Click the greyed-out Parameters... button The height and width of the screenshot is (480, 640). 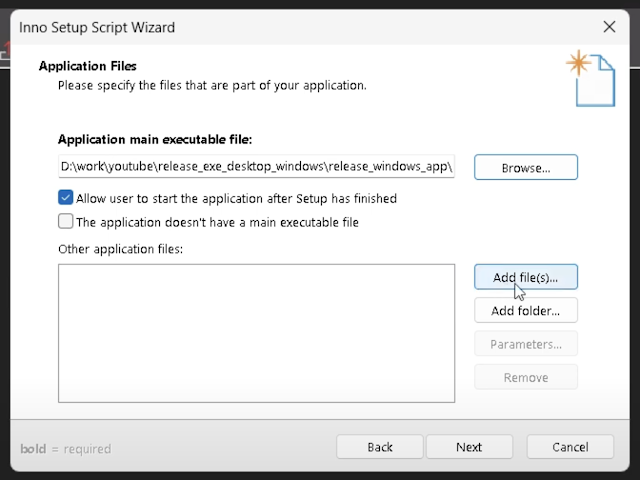coord(525,344)
